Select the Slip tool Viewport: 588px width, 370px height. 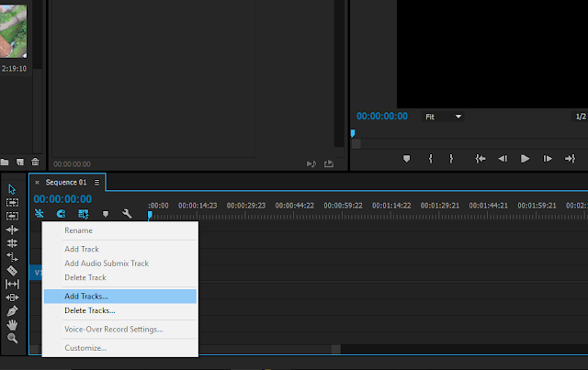[12, 284]
